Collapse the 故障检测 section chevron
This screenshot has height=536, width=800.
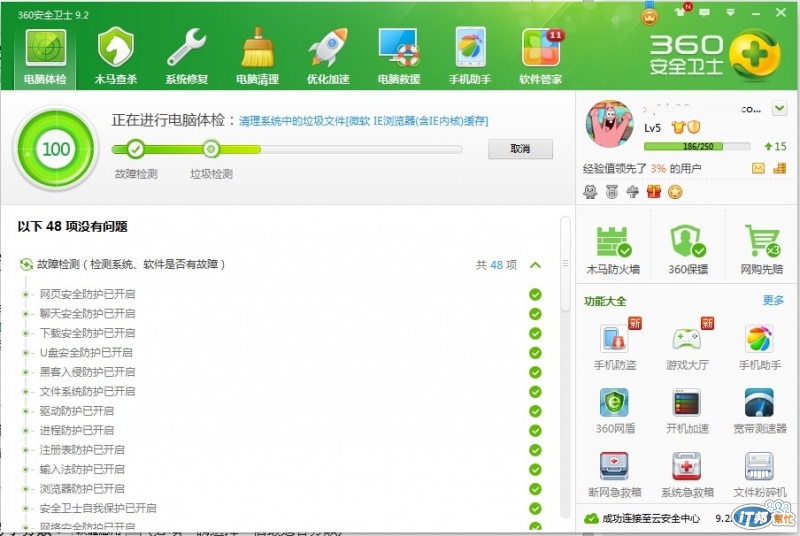(535, 265)
